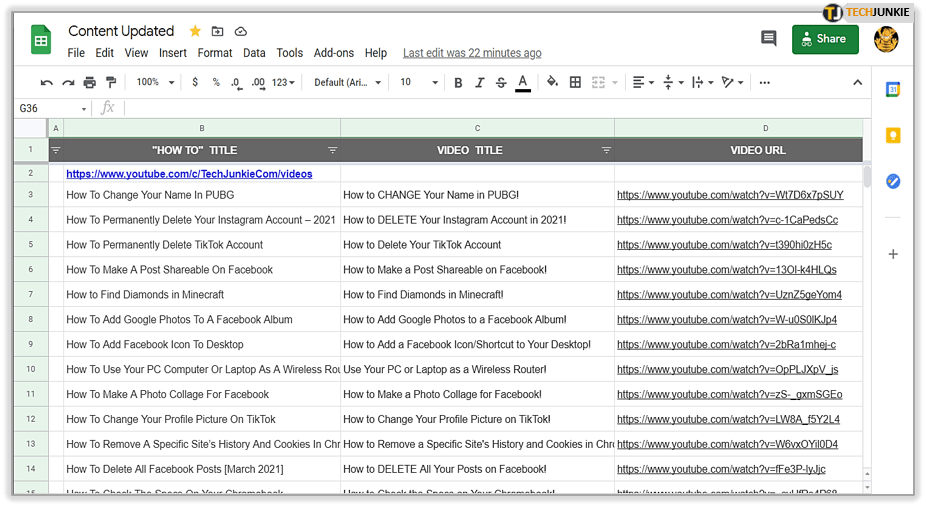Screen dimensions: 926x507
Task: Open Google Calendar in side panel
Action: click(x=893, y=90)
